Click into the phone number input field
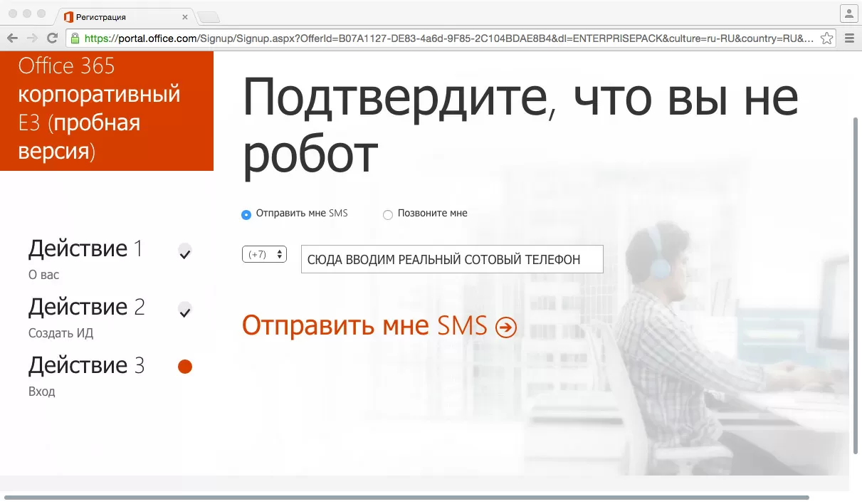 452,259
